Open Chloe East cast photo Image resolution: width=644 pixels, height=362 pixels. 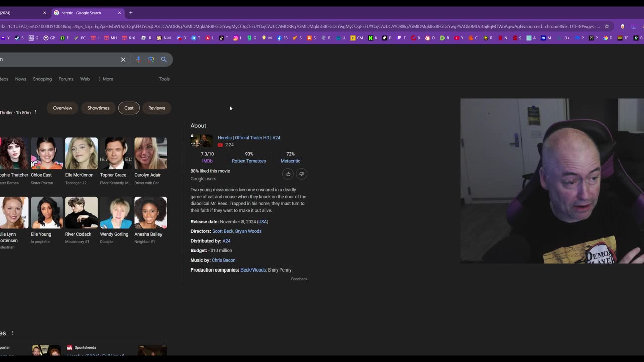click(x=47, y=153)
